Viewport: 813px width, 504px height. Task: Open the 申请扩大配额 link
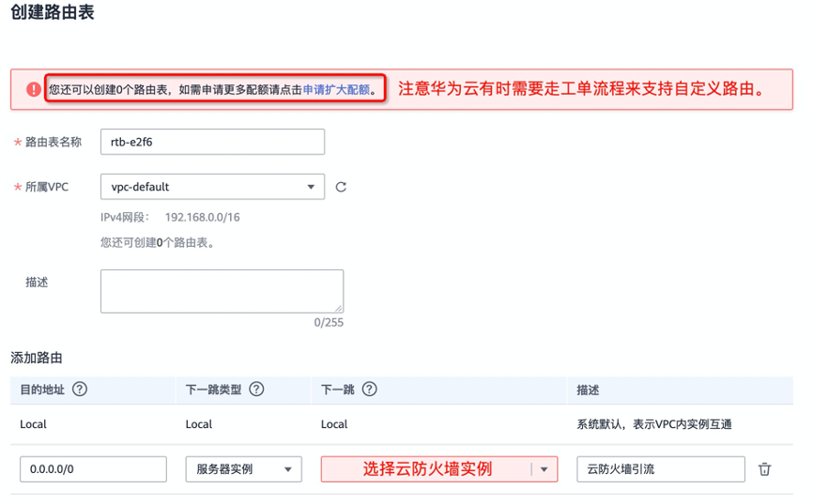(x=336, y=90)
